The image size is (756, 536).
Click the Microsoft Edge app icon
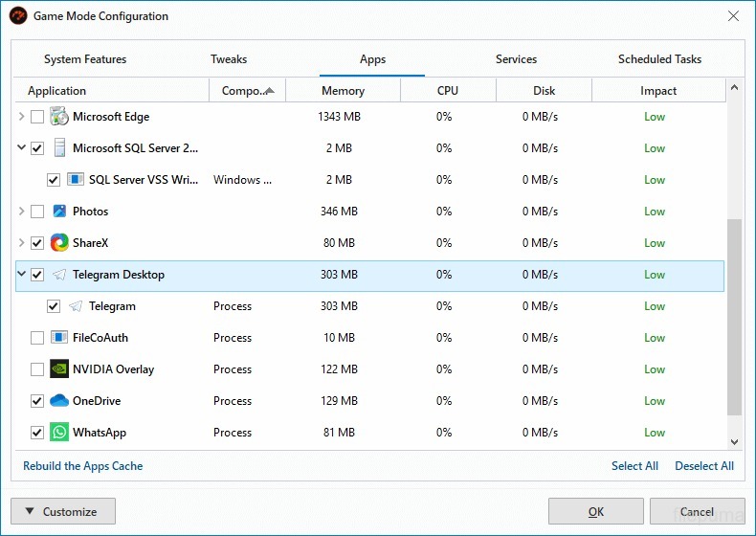point(59,117)
